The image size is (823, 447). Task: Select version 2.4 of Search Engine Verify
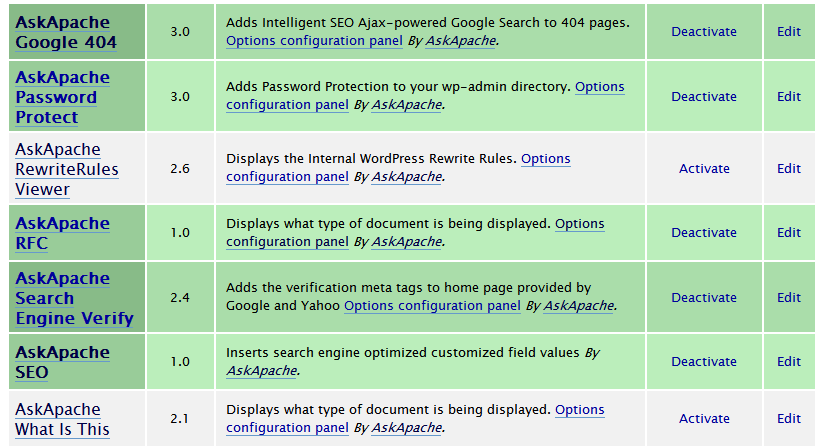click(180, 297)
